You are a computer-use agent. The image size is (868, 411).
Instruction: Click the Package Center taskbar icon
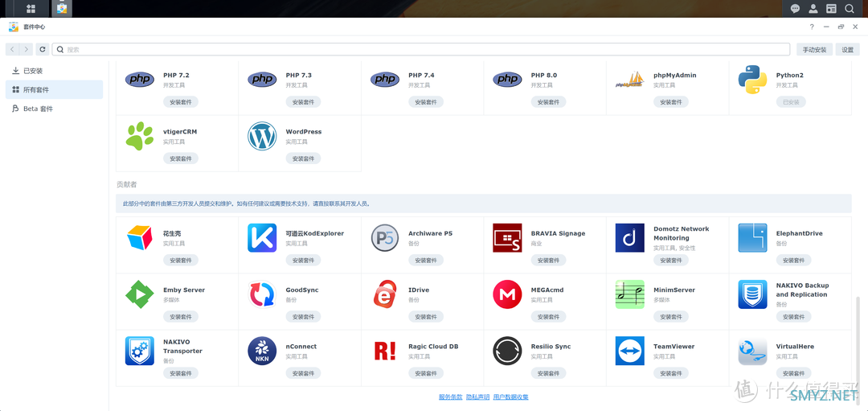(61, 8)
